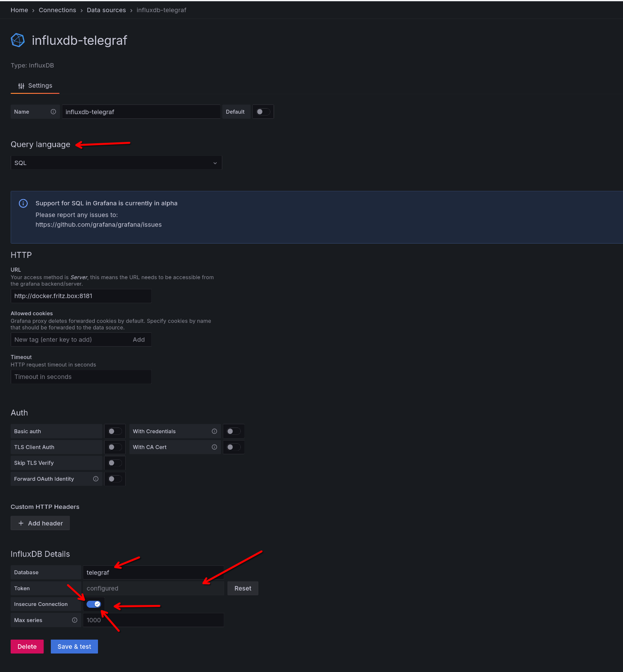Turn on Skip TLS Verify
Image resolution: width=623 pixels, height=672 pixels.
(115, 463)
